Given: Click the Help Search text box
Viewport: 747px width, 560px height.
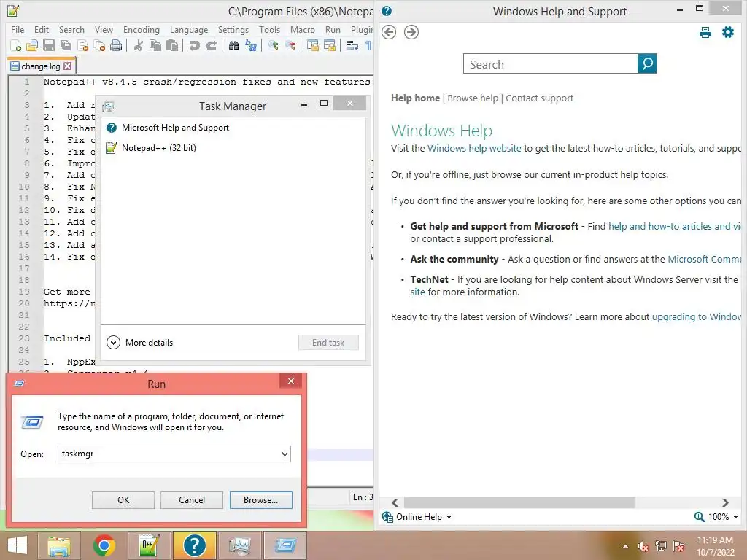Looking at the screenshot, I should click(550, 64).
